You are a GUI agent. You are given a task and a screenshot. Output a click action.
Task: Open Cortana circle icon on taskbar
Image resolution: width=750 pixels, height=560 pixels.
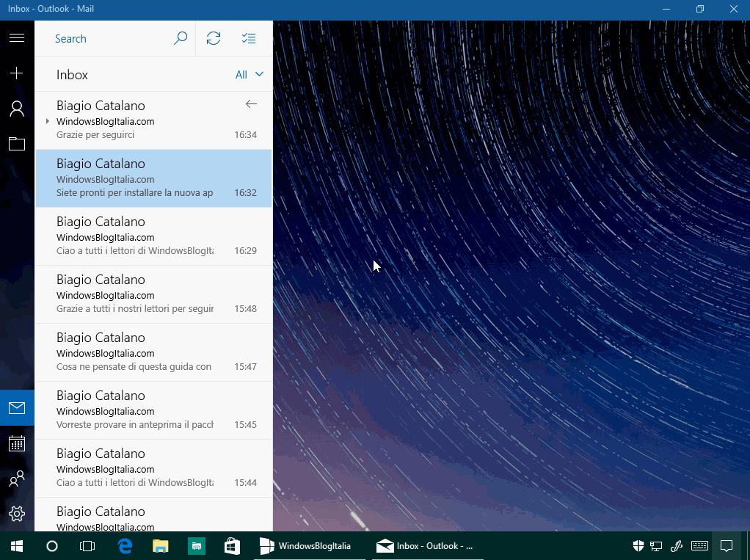(x=51, y=545)
